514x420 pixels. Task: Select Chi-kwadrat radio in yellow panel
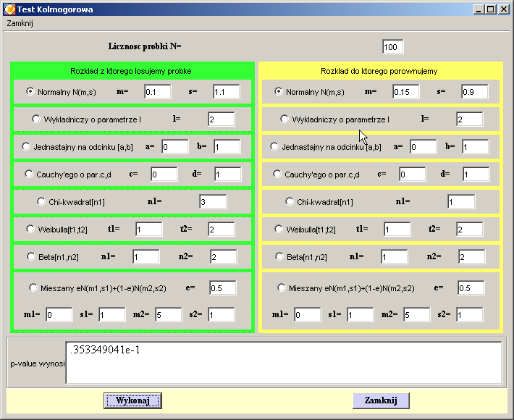[290, 201]
